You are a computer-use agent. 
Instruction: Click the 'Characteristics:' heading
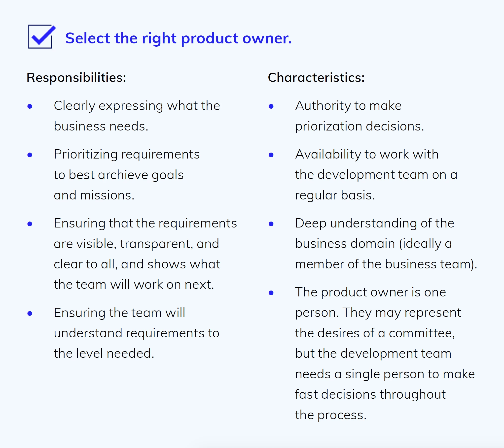coord(316,77)
